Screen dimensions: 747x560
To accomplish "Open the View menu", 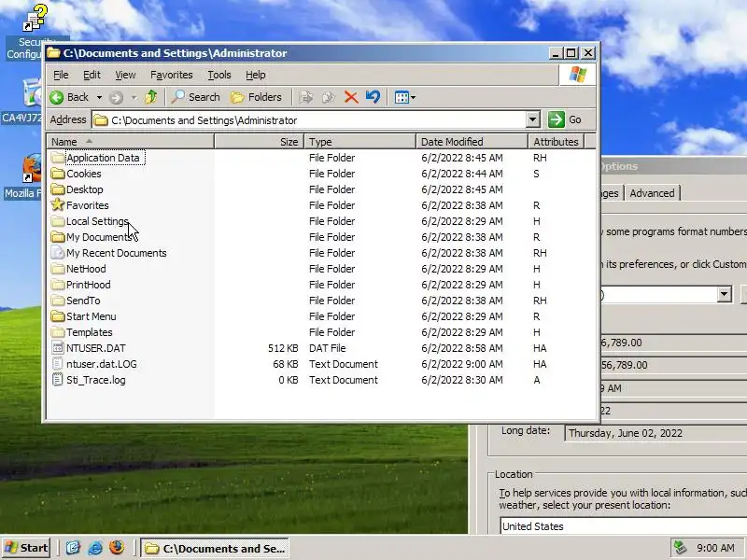I will [125, 75].
